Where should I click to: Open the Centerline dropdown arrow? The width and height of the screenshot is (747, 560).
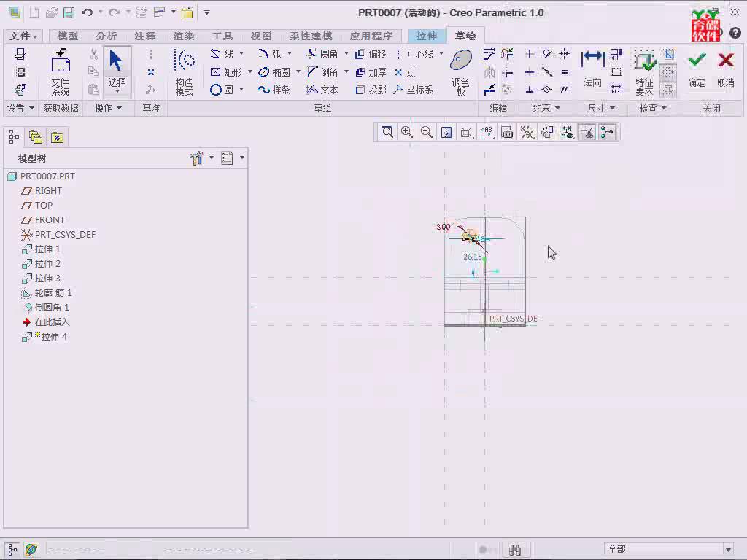click(441, 53)
